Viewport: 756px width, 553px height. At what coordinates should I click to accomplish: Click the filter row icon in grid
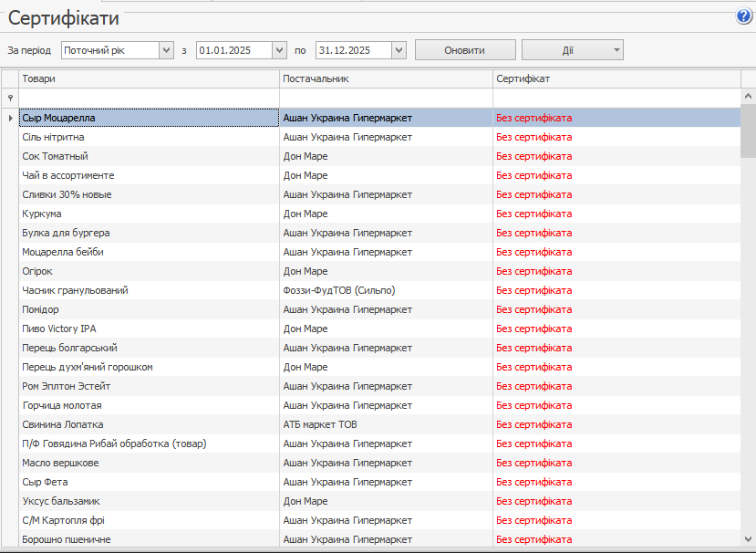pyautogui.click(x=10, y=97)
